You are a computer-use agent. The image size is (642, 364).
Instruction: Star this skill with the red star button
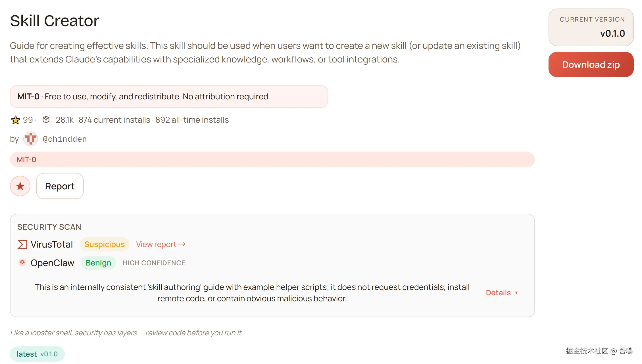pos(20,186)
